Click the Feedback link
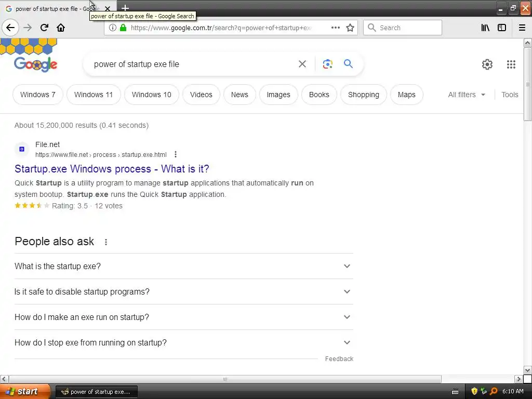 (x=339, y=359)
